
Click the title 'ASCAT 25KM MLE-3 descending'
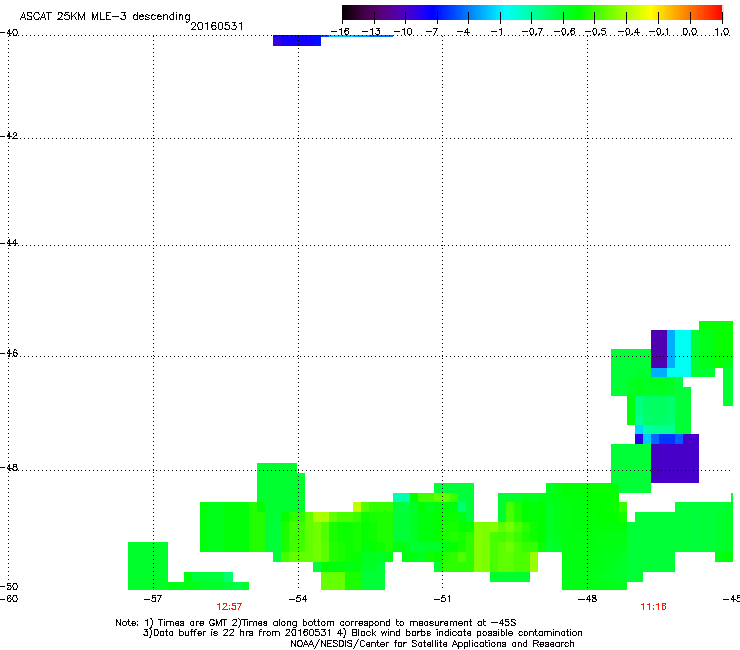click(105, 16)
